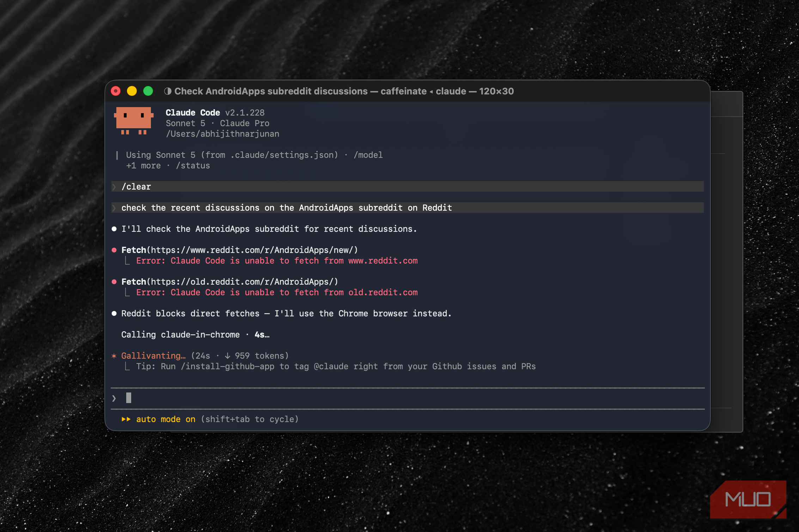Click the '959 tokens' counter
The image size is (799, 532).
click(260, 356)
